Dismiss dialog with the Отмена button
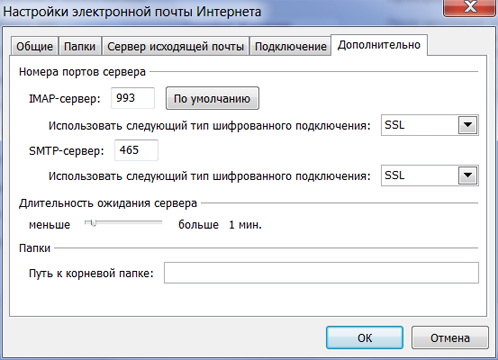The height and width of the screenshot is (360, 498). (x=450, y=338)
